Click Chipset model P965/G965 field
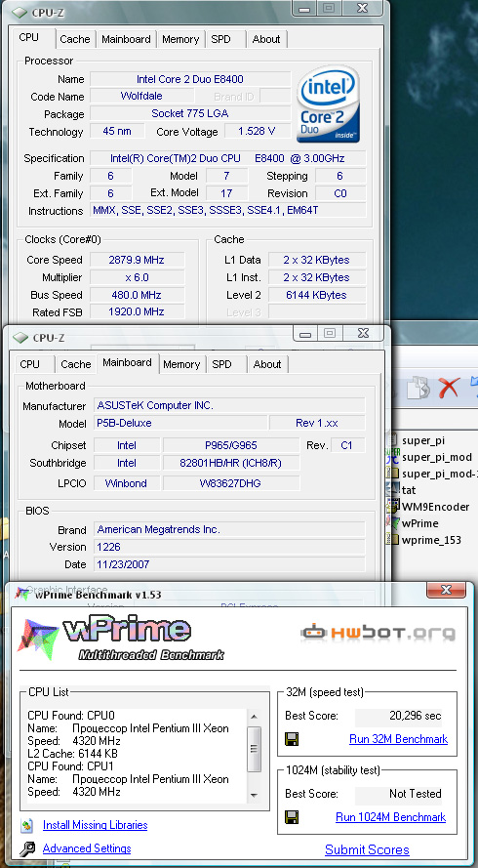478x868 pixels. (230, 445)
